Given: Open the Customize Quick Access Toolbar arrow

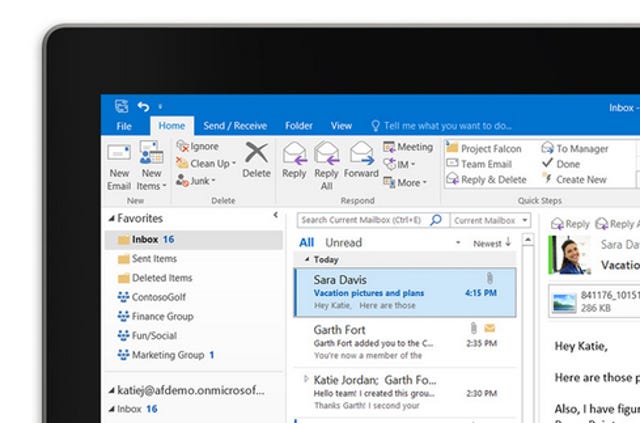Looking at the screenshot, I should tap(160, 107).
